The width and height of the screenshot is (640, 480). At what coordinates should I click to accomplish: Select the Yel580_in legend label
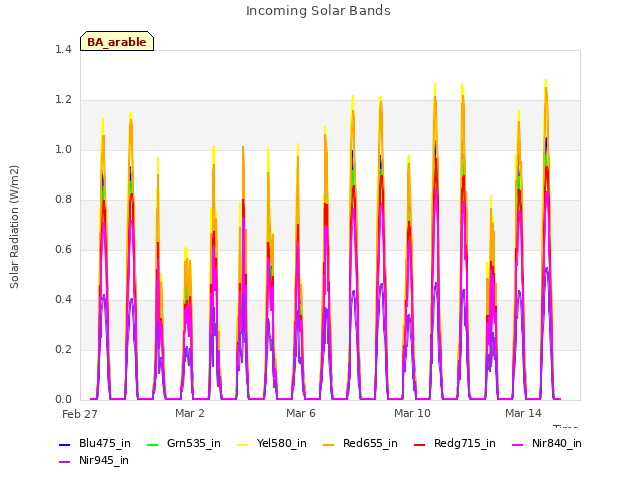click(x=282, y=444)
